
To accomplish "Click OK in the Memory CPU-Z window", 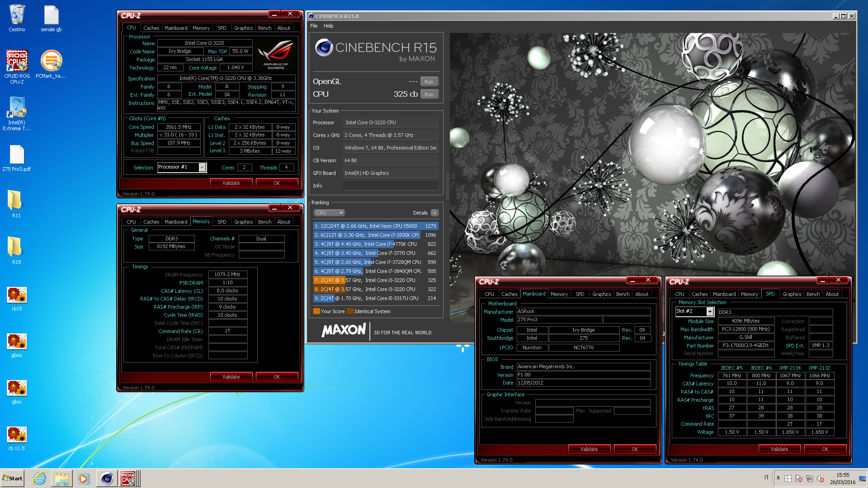I will [277, 377].
